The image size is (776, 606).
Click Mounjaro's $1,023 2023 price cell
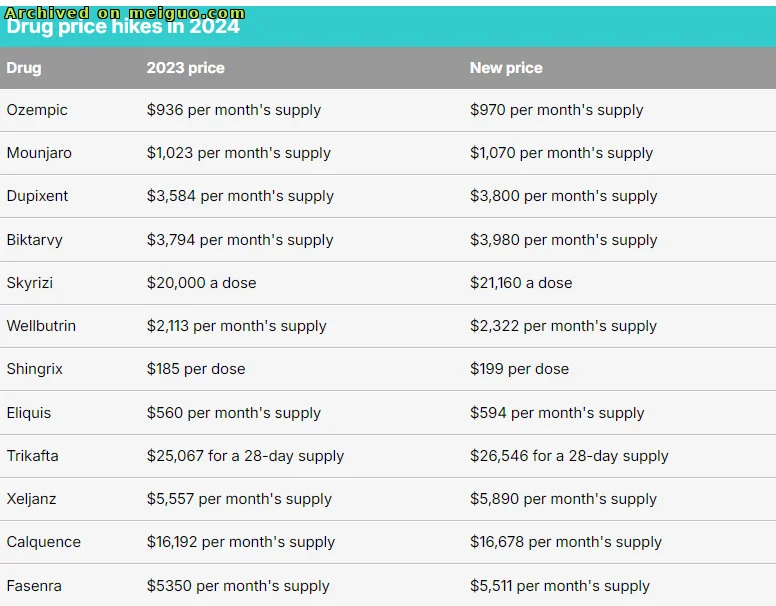click(x=238, y=153)
